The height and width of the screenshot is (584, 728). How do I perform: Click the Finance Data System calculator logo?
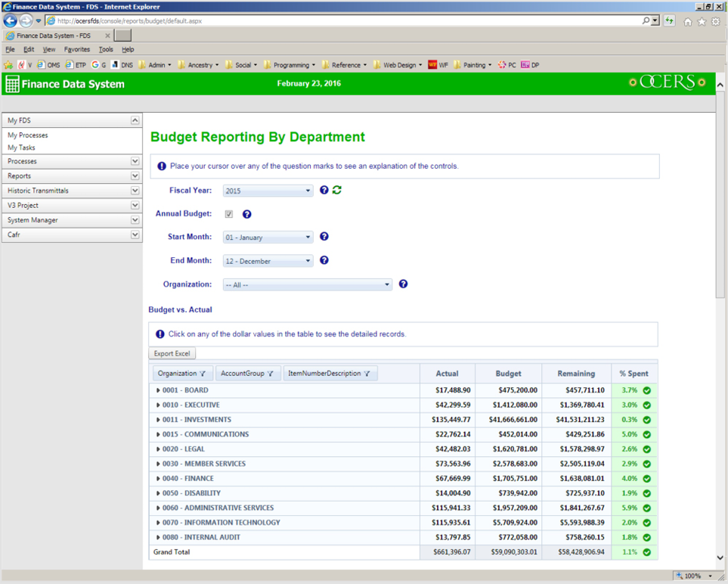pyautogui.click(x=13, y=84)
